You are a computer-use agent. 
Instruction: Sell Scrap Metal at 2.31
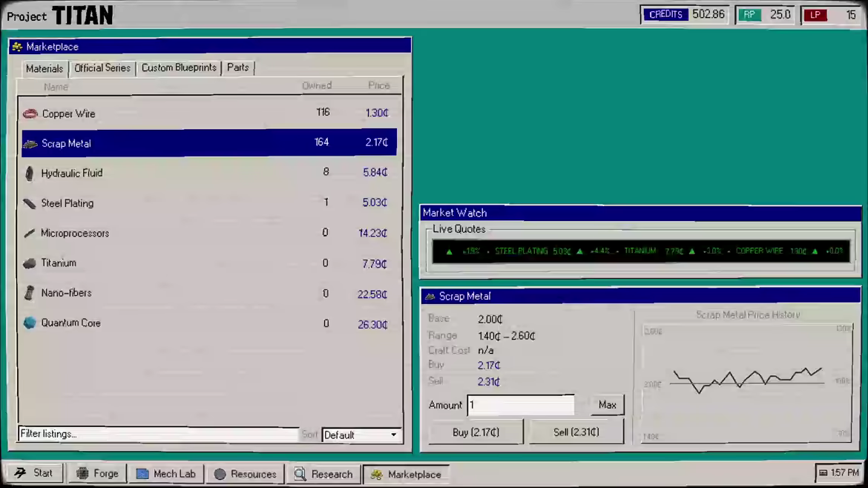(576, 432)
